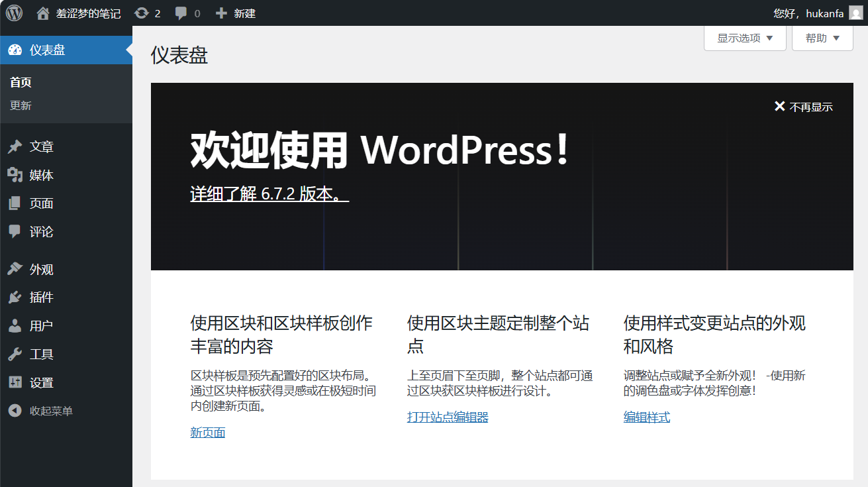Screen dimensions: 868x487
Task: Dismiss welcome panel with the X icon
Action: point(779,106)
